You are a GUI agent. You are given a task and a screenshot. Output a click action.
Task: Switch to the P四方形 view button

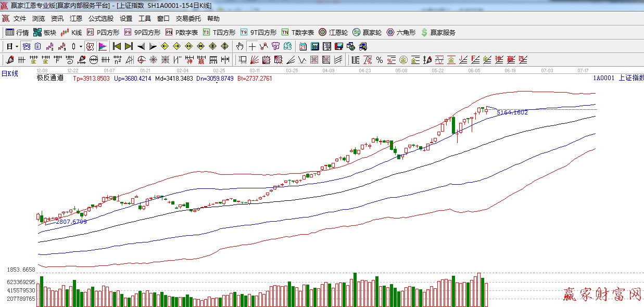pyautogui.click(x=103, y=32)
